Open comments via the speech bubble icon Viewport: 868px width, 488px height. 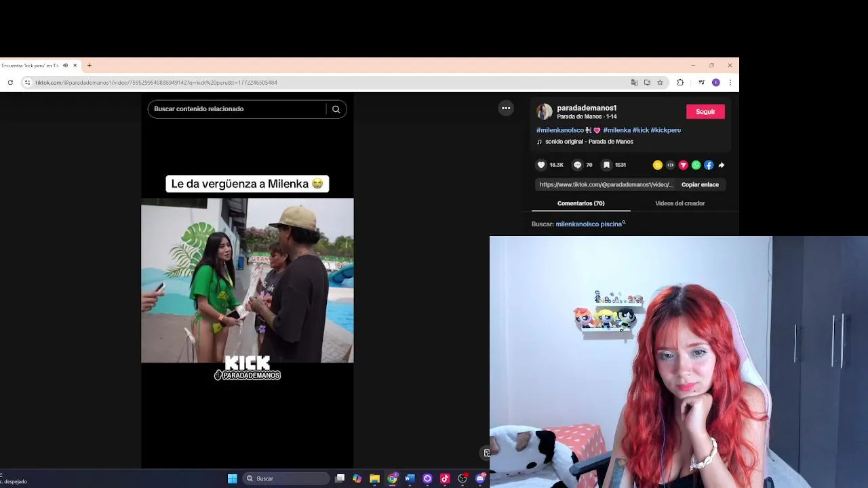[x=578, y=165]
